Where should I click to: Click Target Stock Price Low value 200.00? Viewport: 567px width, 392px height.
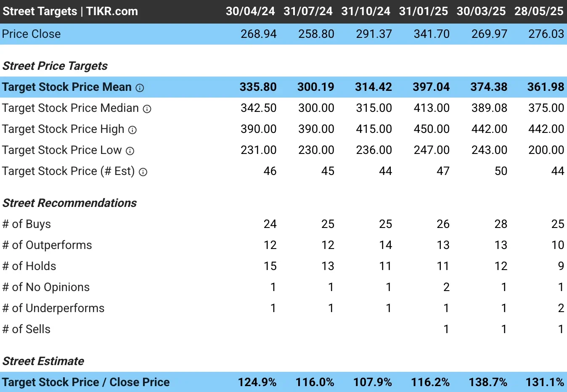[x=546, y=150]
